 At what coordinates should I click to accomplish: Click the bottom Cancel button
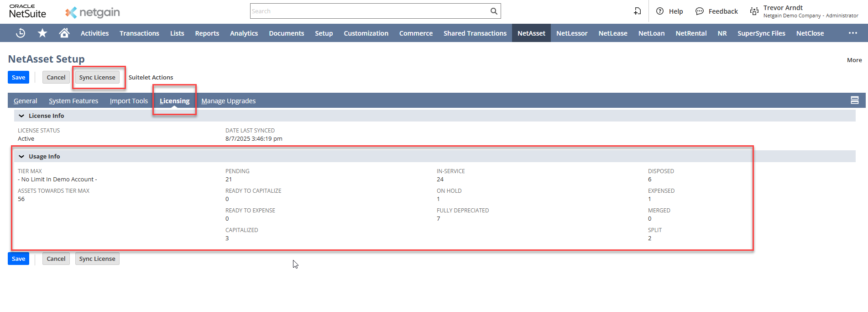click(56, 259)
